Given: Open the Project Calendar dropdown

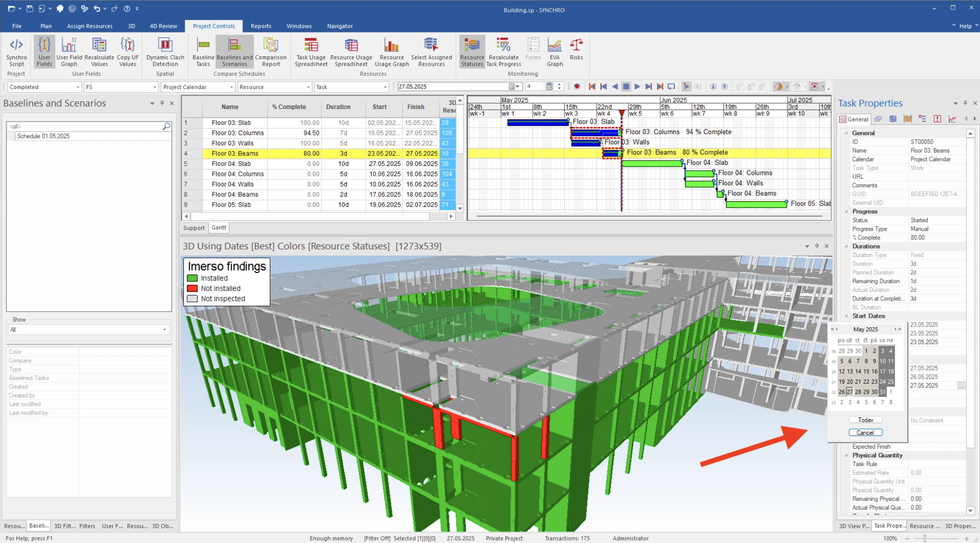Looking at the screenshot, I should point(231,87).
